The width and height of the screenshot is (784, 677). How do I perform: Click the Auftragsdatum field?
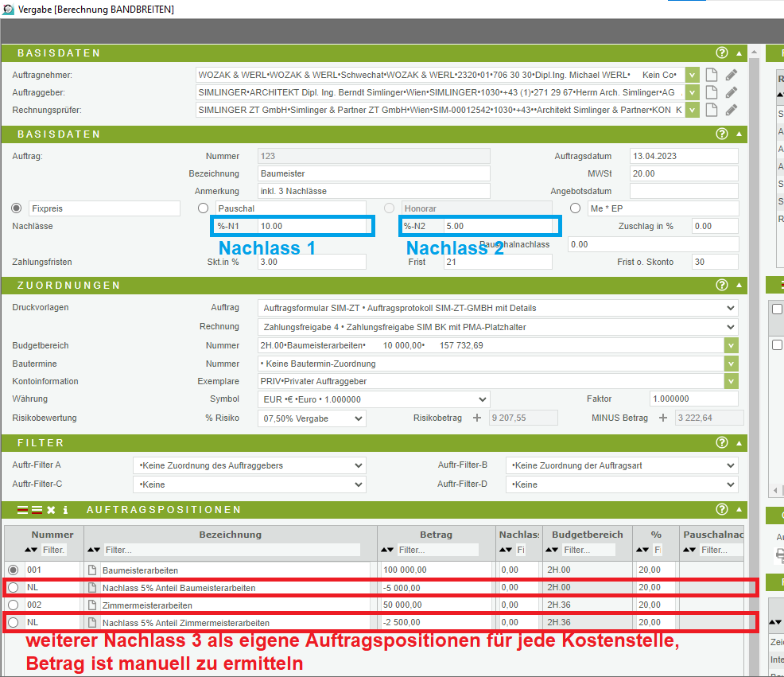pyautogui.click(x=683, y=156)
